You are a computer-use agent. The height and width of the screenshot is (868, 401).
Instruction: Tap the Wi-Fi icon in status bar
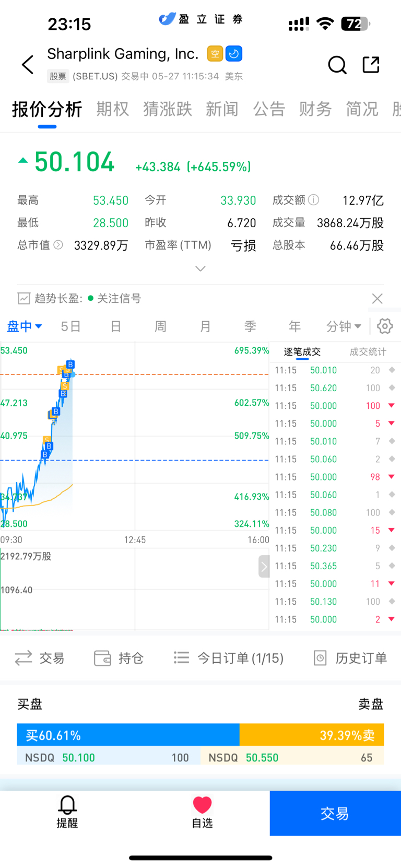[x=325, y=24]
